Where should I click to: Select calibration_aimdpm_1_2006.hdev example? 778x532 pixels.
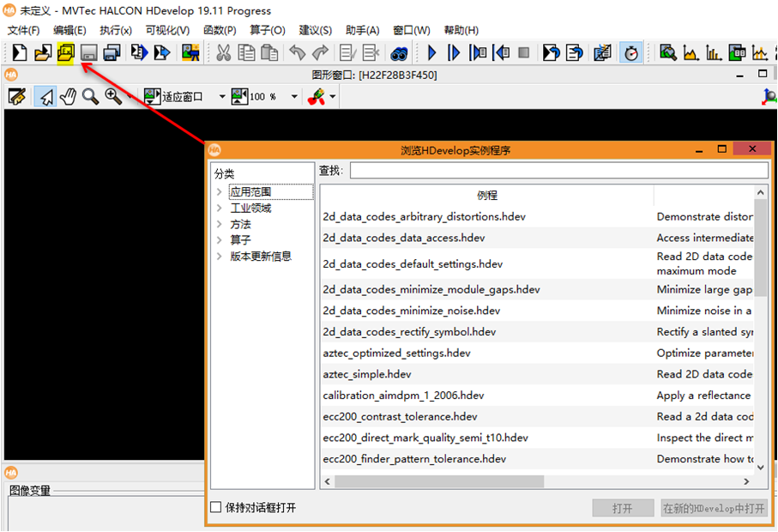coord(403,396)
